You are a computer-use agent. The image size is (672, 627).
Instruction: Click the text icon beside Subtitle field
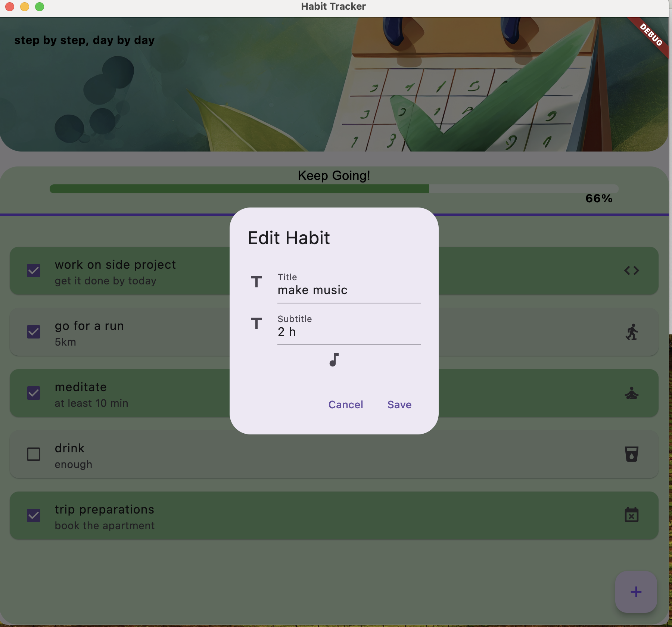(x=256, y=324)
